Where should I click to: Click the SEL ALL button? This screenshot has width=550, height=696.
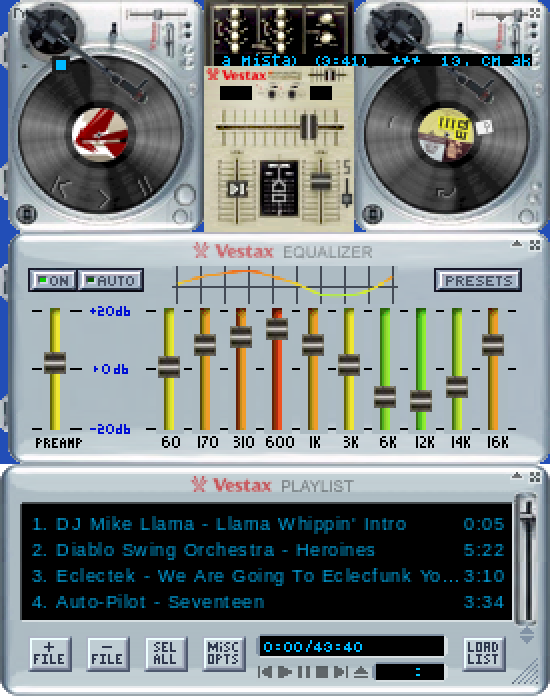tap(165, 653)
